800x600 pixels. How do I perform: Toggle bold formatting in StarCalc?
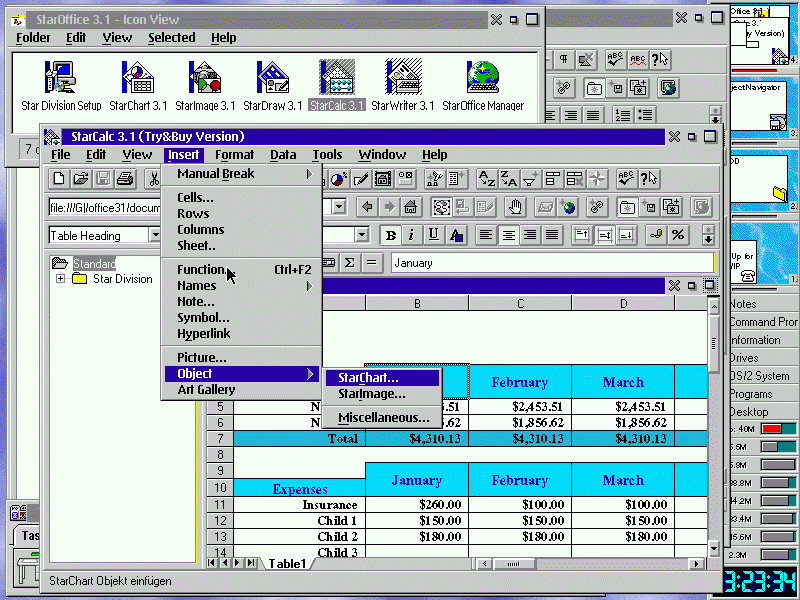tap(391, 235)
